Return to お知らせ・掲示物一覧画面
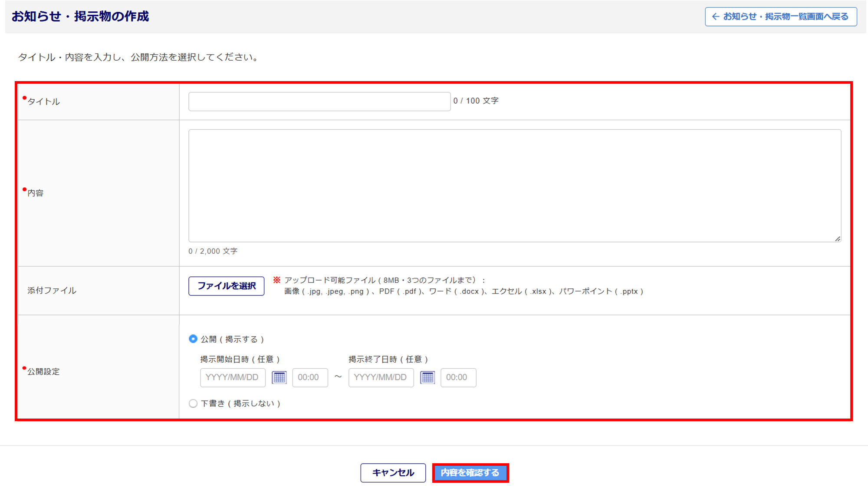Viewport: 868px width, 491px height. click(780, 16)
